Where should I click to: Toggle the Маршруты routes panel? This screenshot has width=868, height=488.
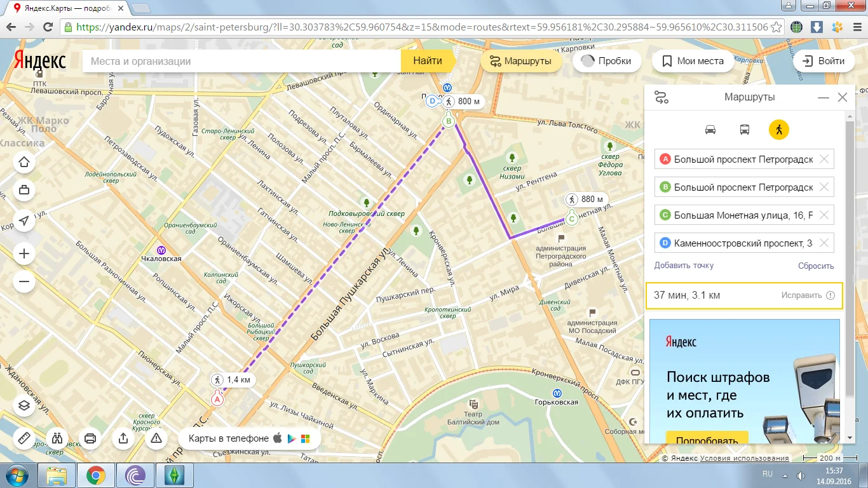(x=520, y=61)
